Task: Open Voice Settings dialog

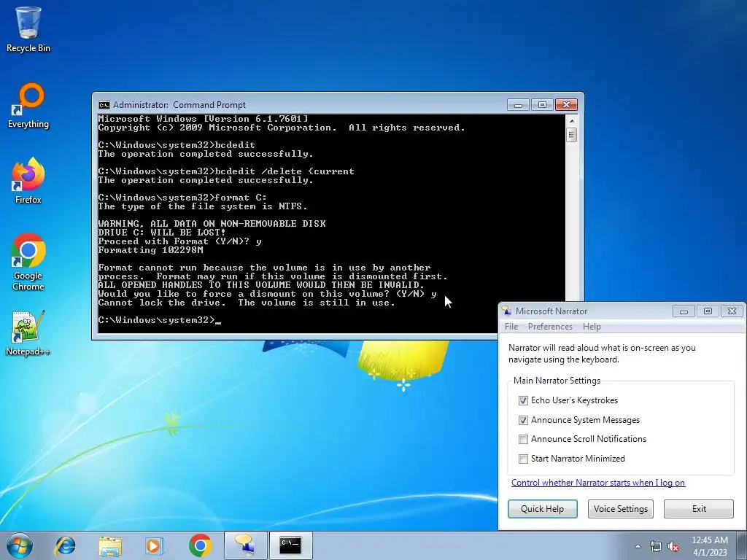Action: (621, 508)
